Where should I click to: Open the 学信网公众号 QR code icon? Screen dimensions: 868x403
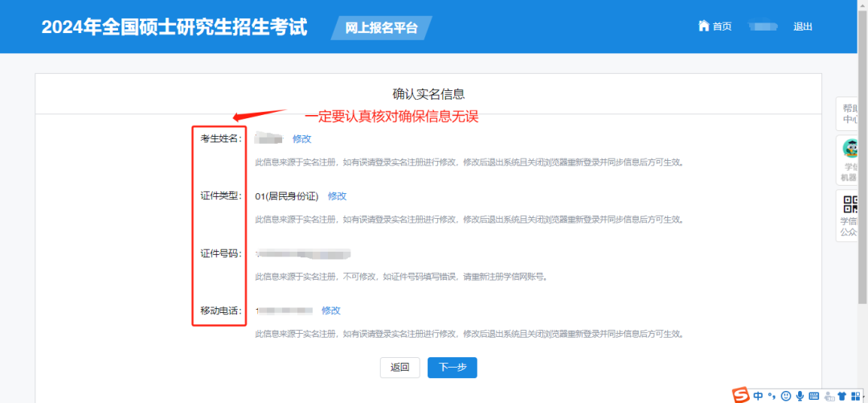pyautogui.click(x=851, y=204)
